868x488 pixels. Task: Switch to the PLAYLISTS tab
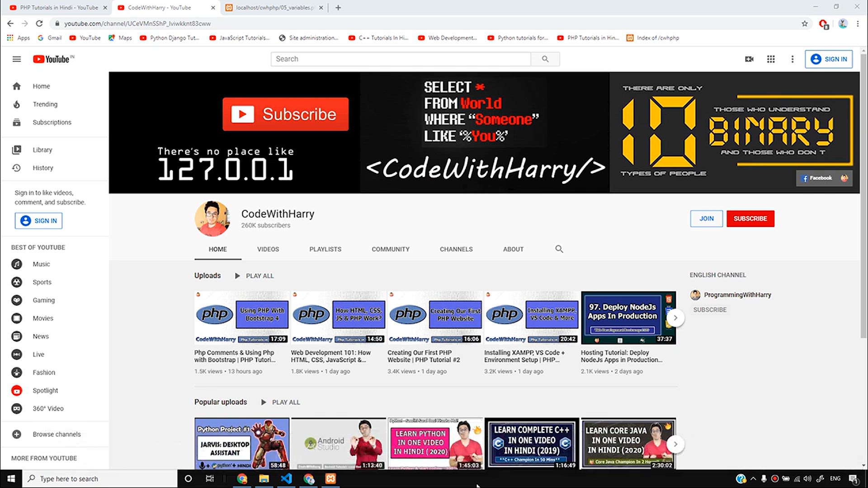[325, 249]
